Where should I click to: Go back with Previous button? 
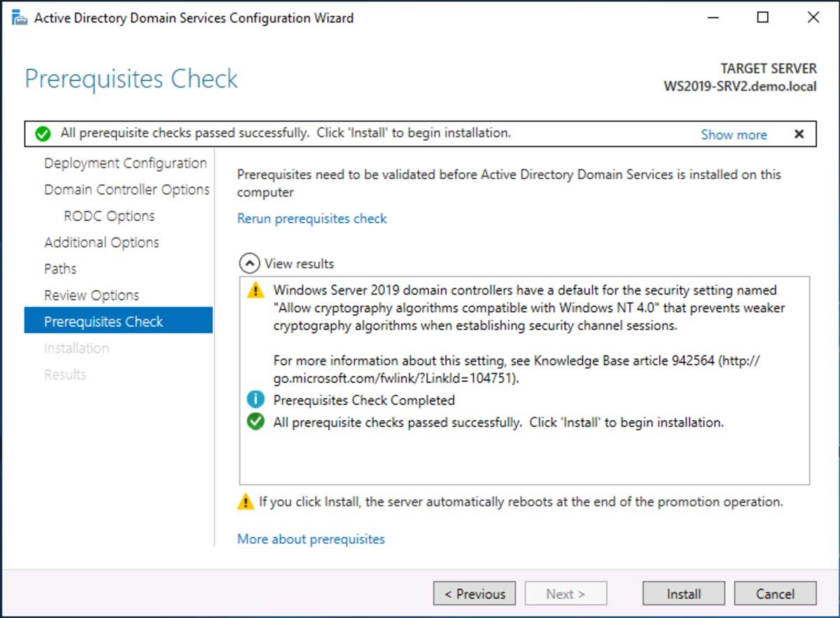(x=474, y=594)
